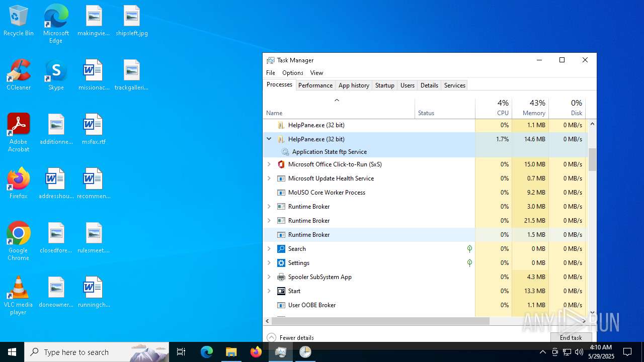
Task: Open the Action Center notifications icon
Action: [627, 352]
